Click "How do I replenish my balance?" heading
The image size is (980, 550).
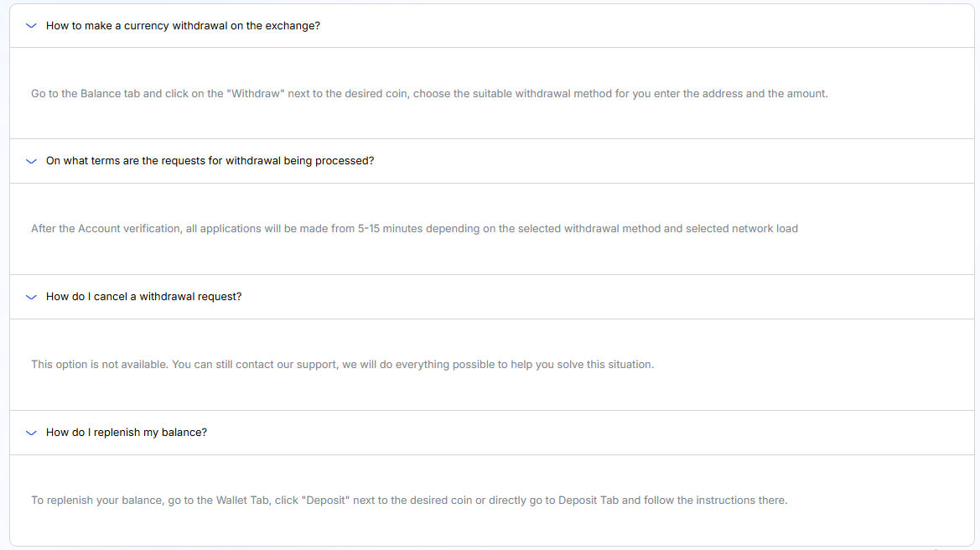click(126, 433)
